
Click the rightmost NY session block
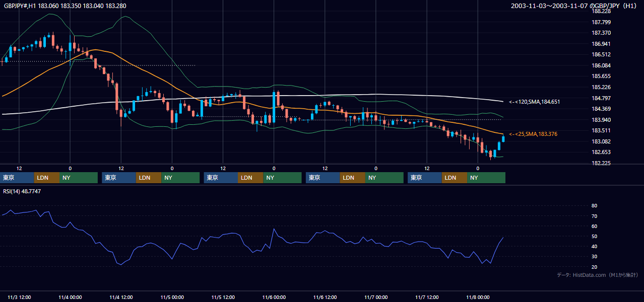486,178
